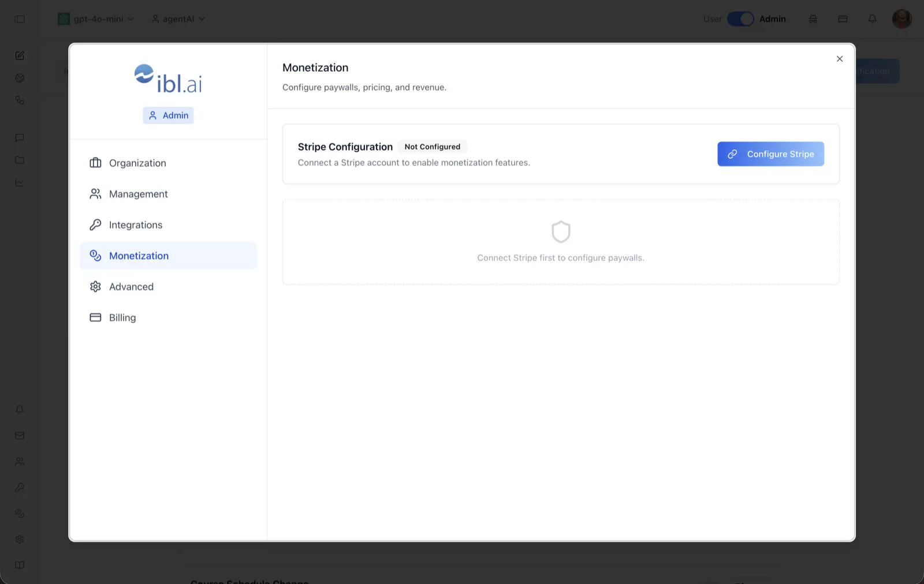Open the user profile avatar
The width and height of the screenshot is (924, 584).
click(902, 18)
